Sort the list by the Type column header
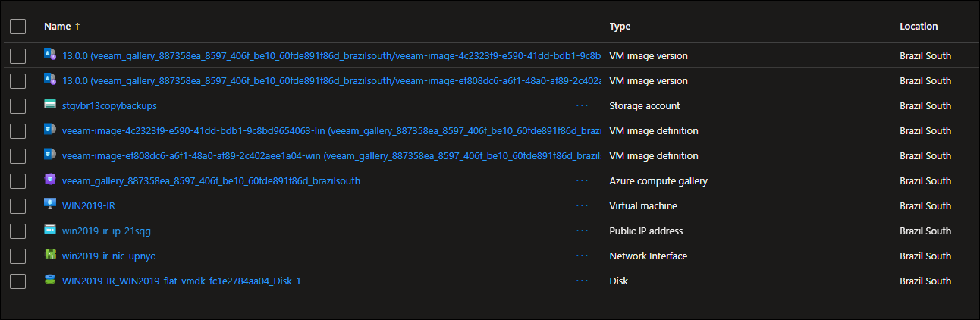Viewport: 980px width, 320px height. coord(620,27)
